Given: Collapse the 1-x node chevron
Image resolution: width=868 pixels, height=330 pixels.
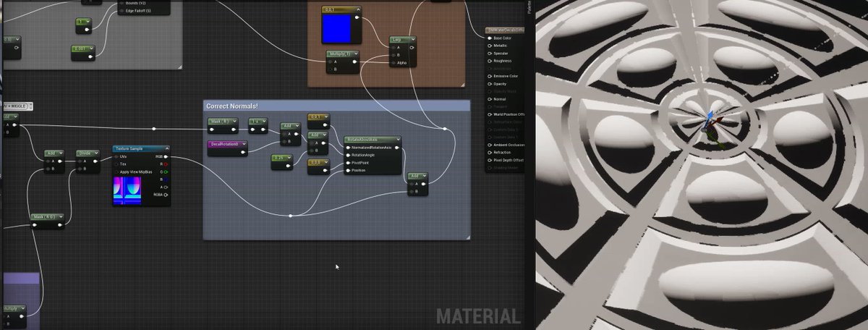Looking at the screenshot, I should pos(263,122).
